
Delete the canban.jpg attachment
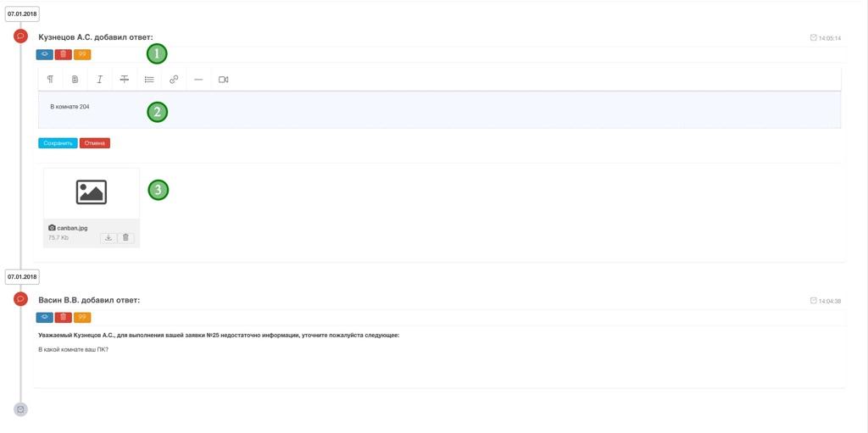125,238
